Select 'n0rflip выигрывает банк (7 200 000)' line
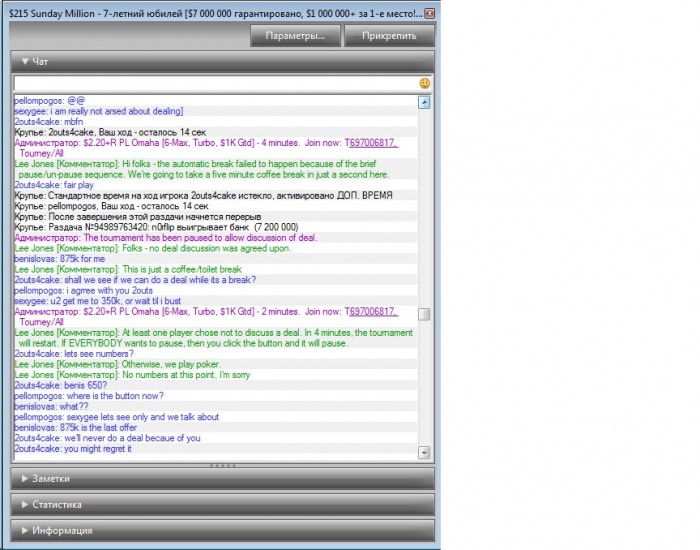This screenshot has height=550, width=700. [x=156, y=227]
